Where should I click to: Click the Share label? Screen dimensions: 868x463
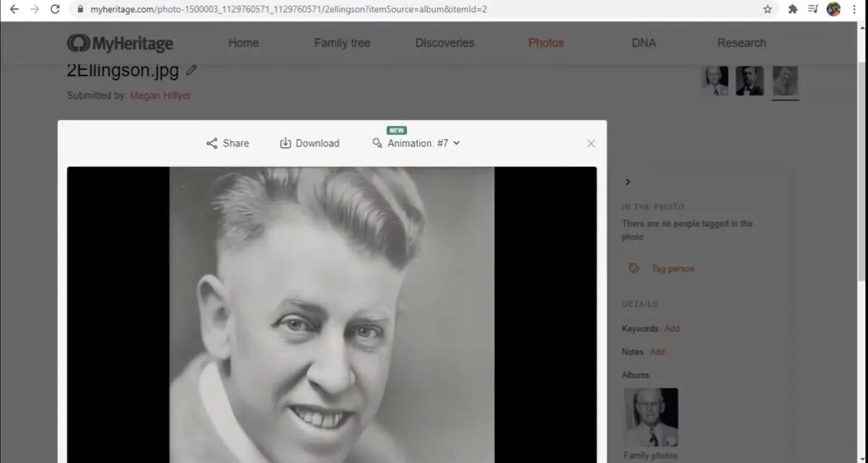(x=236, y=143)
